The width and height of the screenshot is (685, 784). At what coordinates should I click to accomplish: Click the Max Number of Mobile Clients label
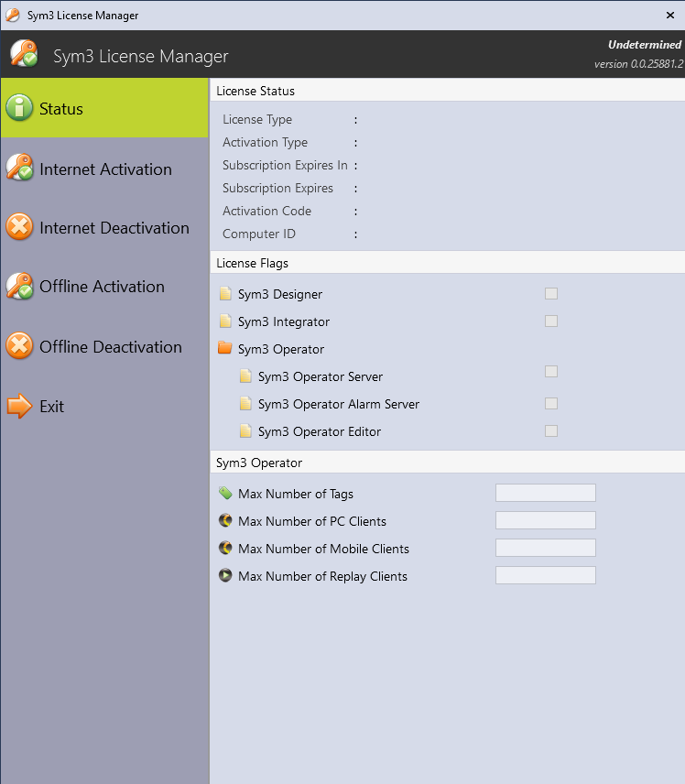point(323,549)
